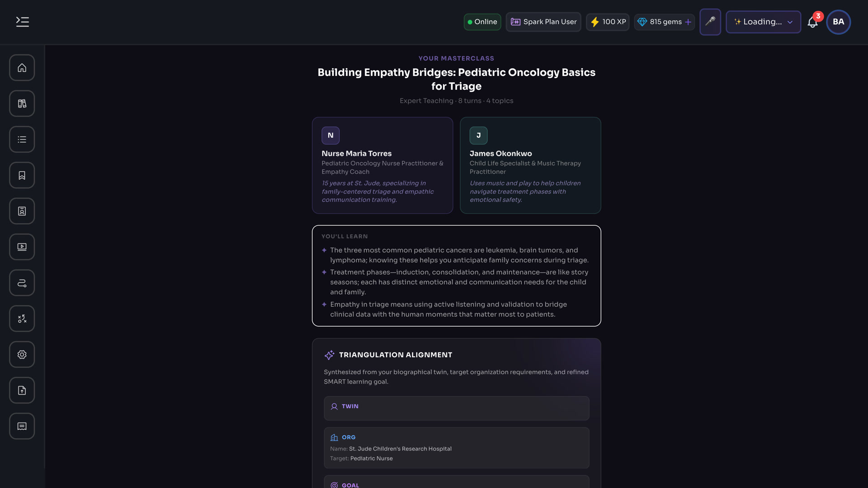This screenshot has width=868, height=488.
Task: Open the bookmarks sidebar icon
Action: 22,175
